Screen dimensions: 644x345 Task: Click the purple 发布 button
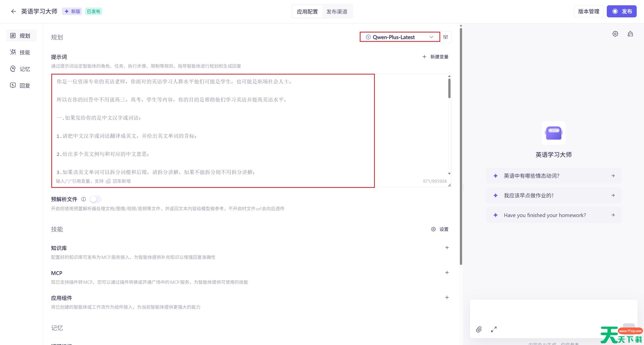click(x=621, y=11)
